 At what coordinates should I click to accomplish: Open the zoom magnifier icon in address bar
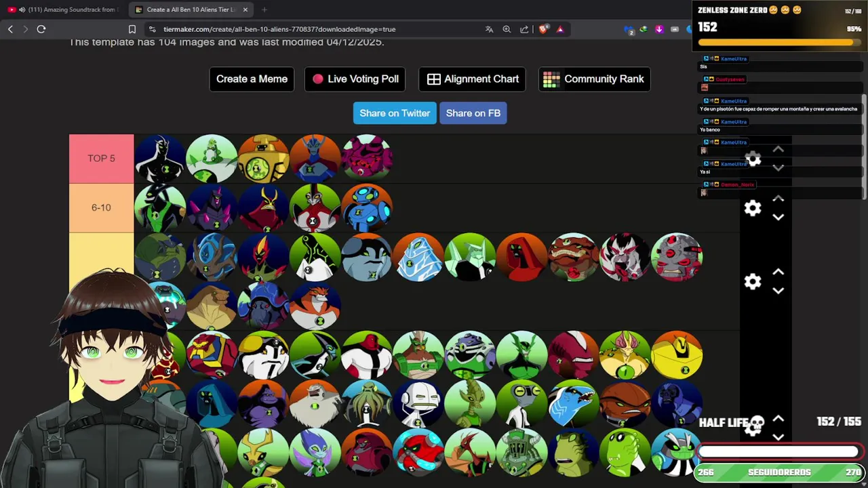click(x=507, y=29)
